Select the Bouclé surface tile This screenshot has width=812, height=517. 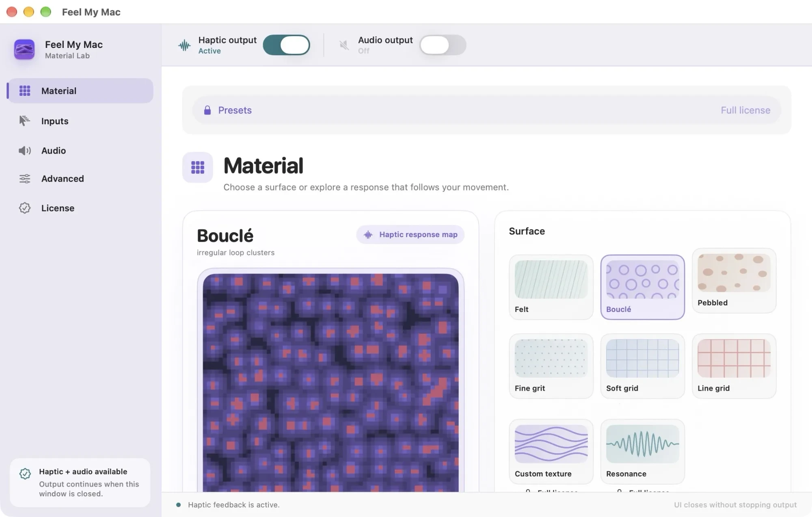coord(642,287)
